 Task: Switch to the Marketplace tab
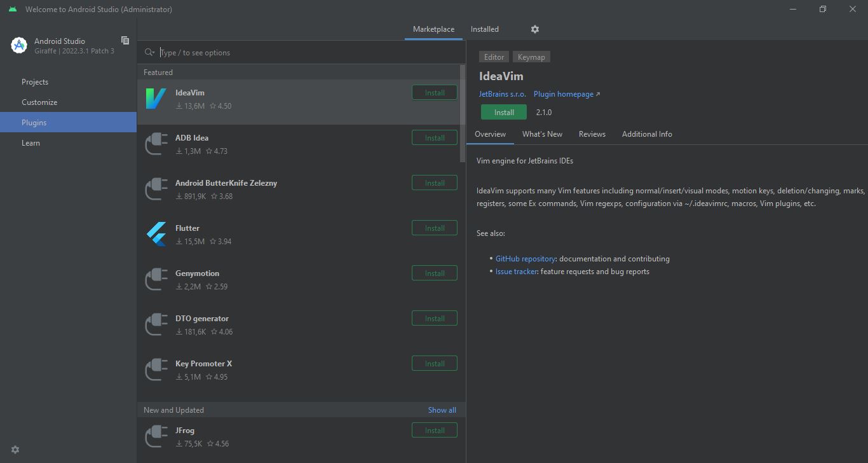[433, 29]
